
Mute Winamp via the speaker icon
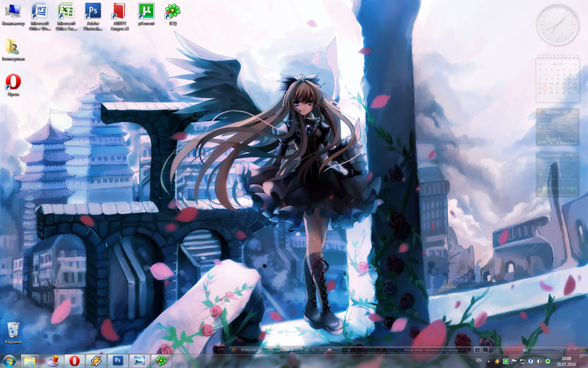[322, 350]
